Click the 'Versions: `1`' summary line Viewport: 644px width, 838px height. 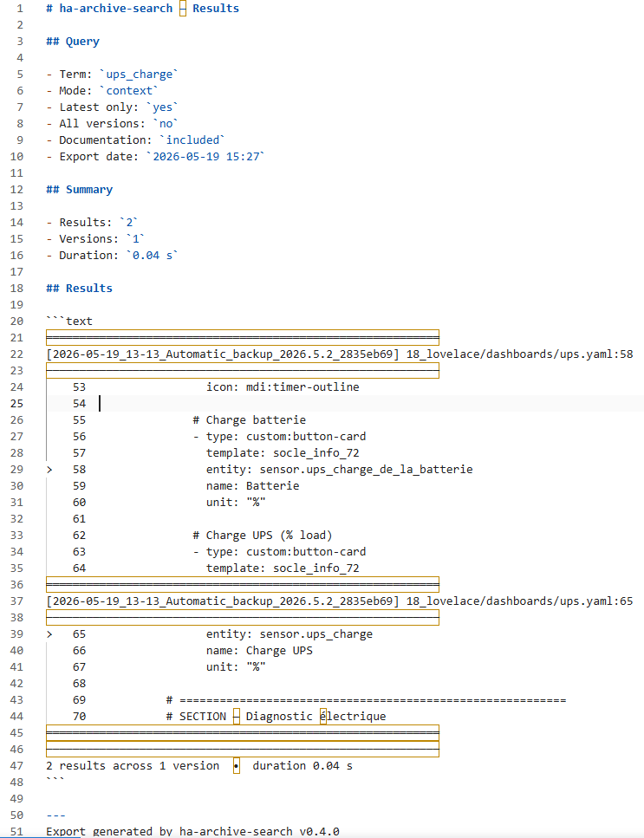point(95,239)
